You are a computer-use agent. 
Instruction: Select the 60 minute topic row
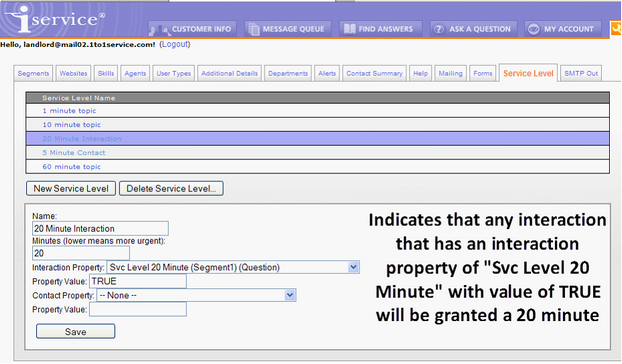click(x=317, y=167)
